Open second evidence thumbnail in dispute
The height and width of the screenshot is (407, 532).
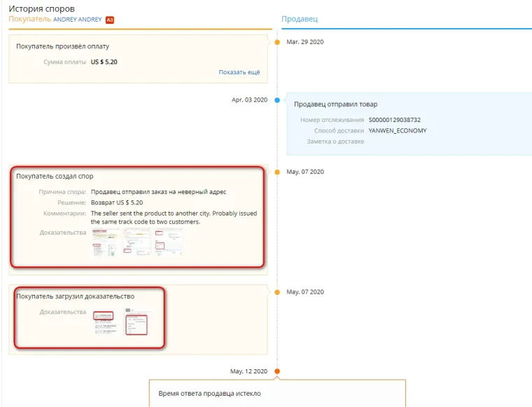[137, 242]
